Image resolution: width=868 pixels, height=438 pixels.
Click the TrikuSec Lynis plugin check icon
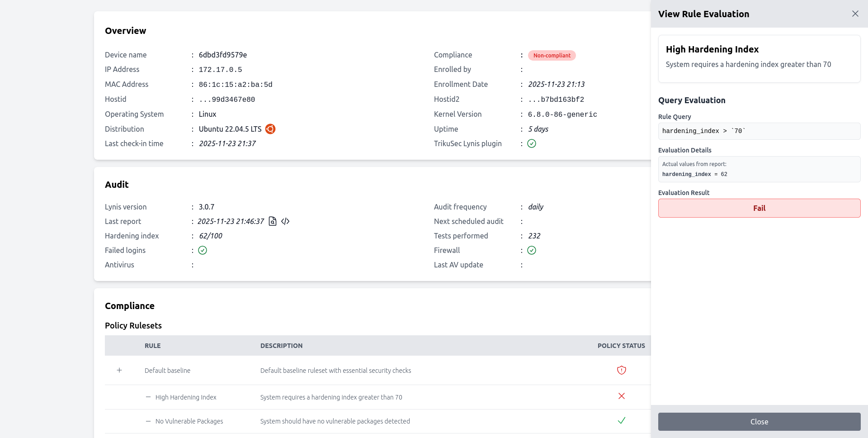pyautogui.click(x=532, y=143)
